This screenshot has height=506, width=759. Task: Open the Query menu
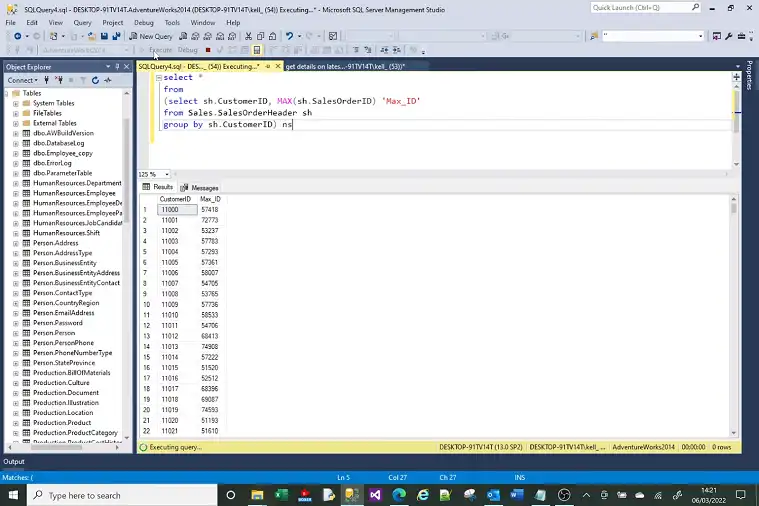point(82,23)
